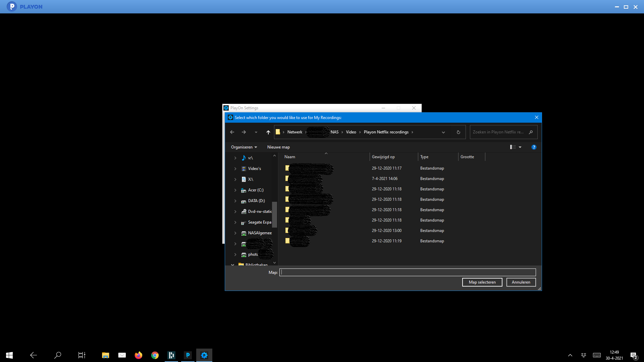The image size is (644, 362).
Task: Select the v:\ music drive in tree
Action: 251,158
